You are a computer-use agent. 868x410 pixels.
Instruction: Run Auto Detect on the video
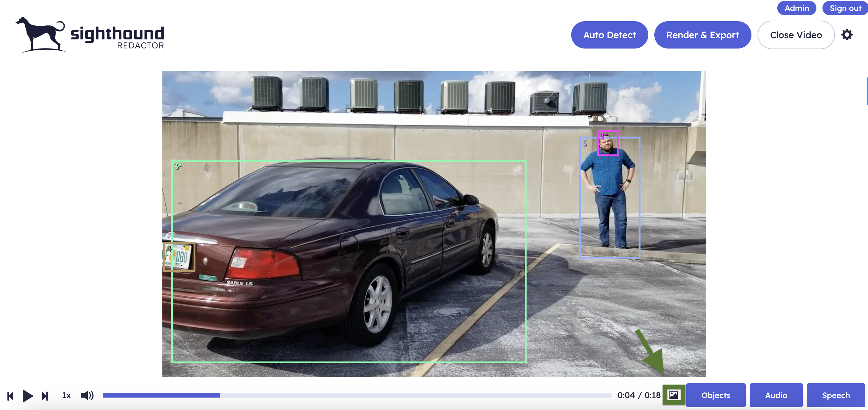tap(609, 35)
